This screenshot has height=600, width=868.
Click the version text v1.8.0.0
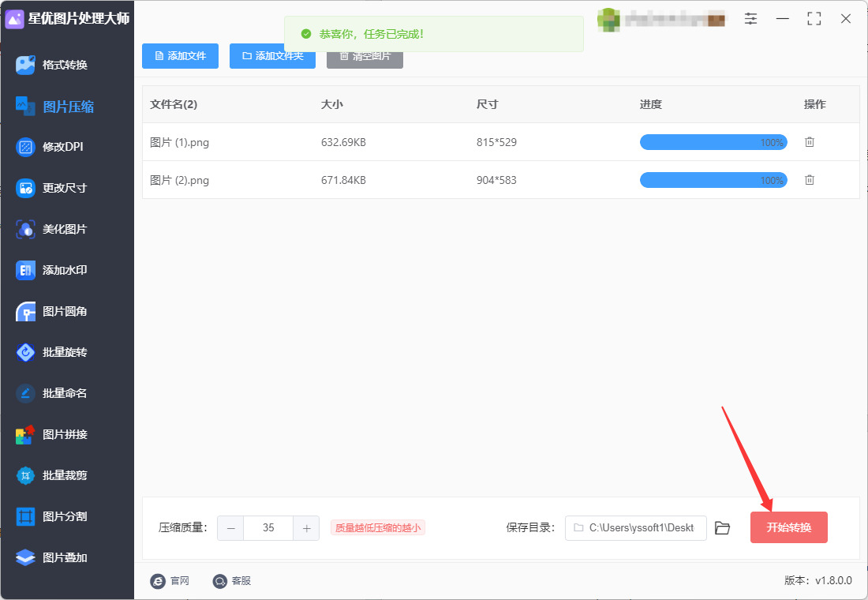point(834,580)
